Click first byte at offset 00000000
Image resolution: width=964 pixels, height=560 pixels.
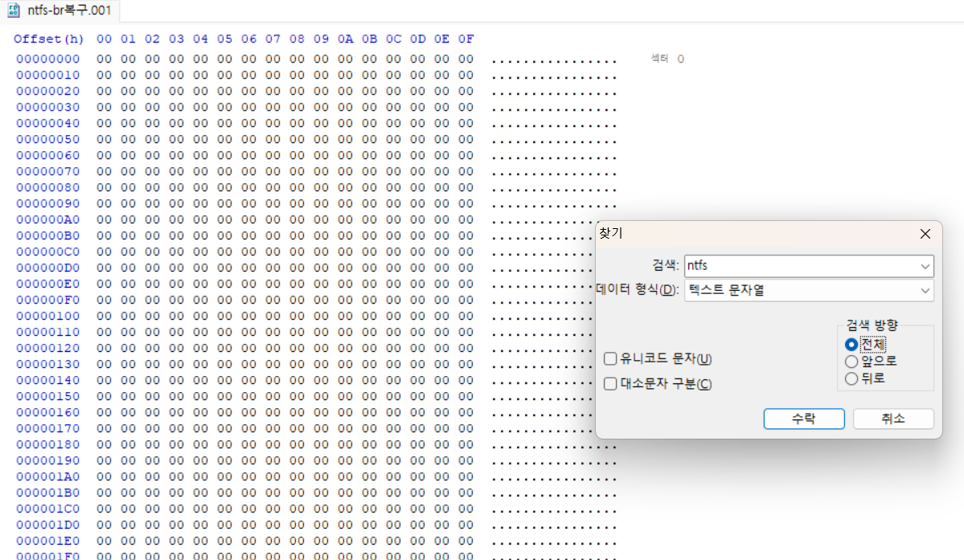[x=104, y=59]
